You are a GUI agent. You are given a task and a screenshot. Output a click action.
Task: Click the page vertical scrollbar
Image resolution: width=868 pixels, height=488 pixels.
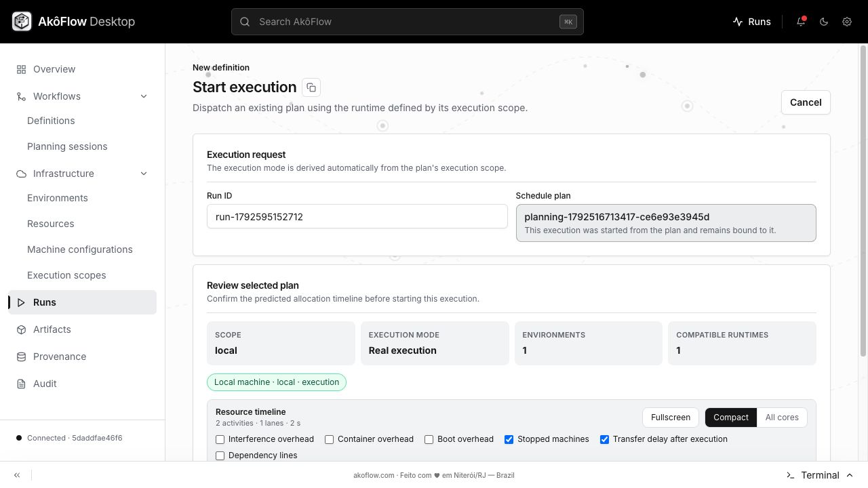point(863,201)
